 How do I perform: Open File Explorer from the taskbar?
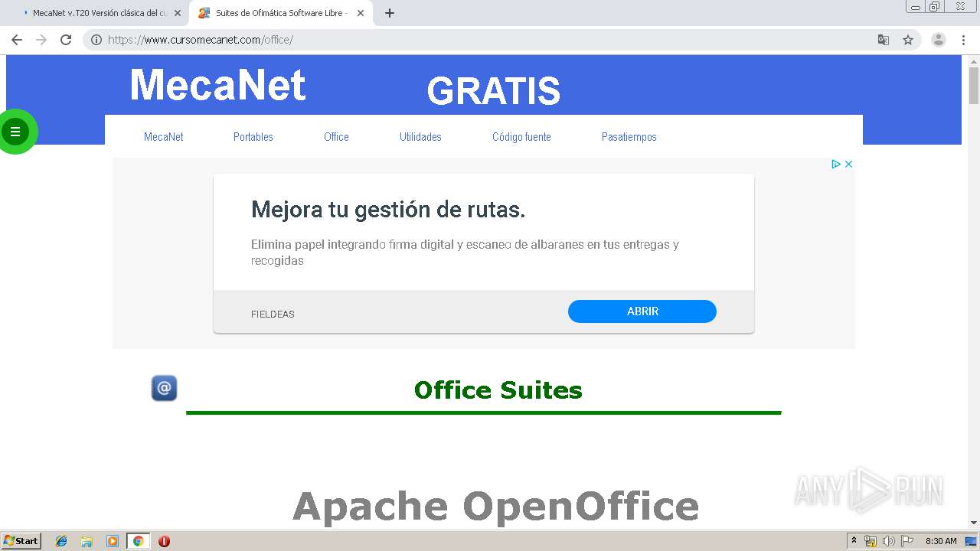(87, 541)
